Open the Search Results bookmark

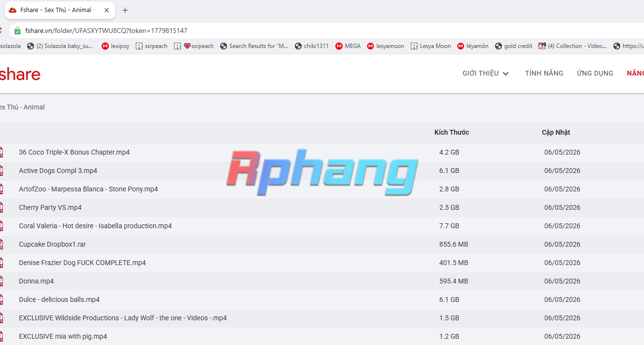click(254, 46)
